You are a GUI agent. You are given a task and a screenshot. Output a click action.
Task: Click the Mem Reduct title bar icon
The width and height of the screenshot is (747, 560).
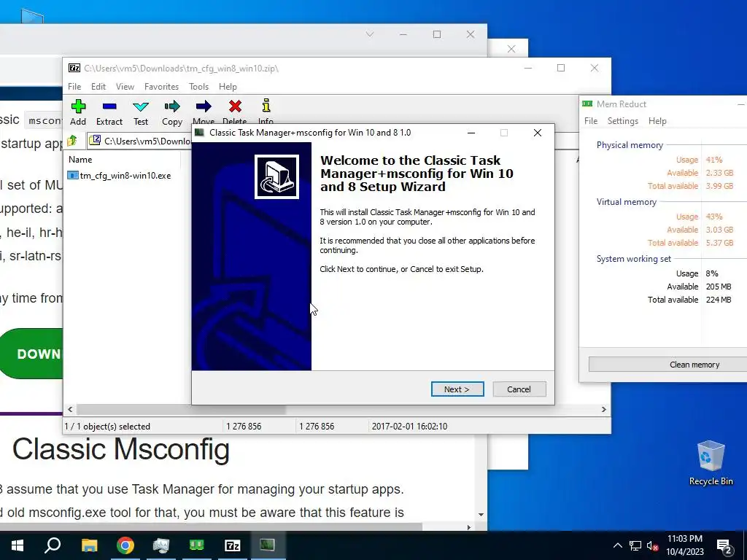click(587, 104)
